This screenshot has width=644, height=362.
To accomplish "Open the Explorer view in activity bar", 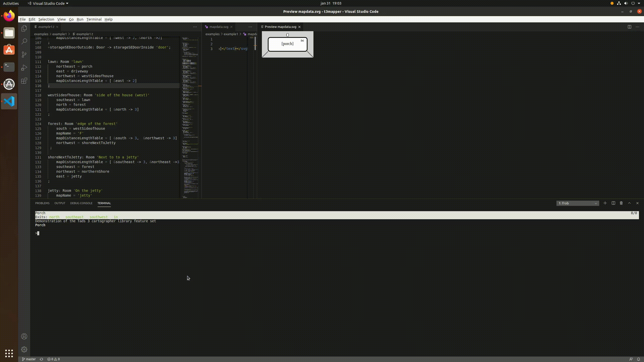I will coord(24,29).
